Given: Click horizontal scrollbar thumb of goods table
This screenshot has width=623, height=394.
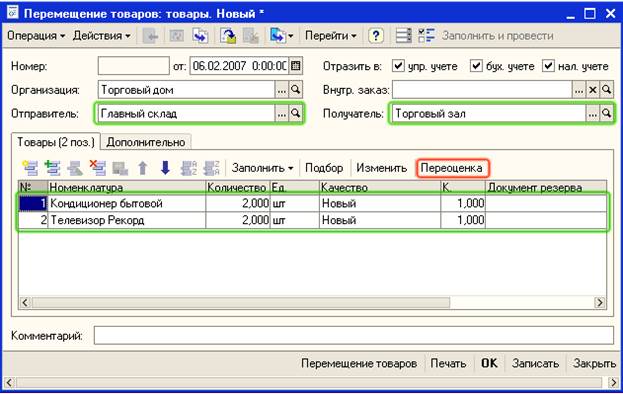Looking at the screenshot, I should point(241,303).
